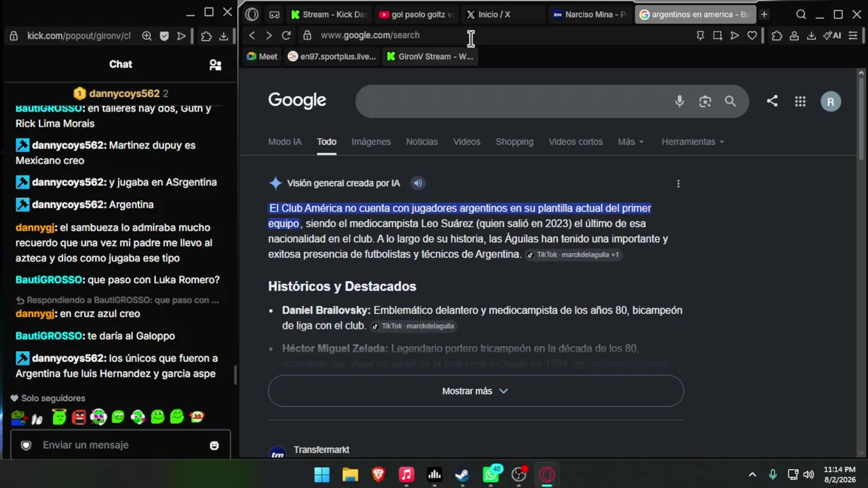This screenshot has height=488, width=868.
Task: Switch to Narciso Mina tab
Action: (590, 14)
